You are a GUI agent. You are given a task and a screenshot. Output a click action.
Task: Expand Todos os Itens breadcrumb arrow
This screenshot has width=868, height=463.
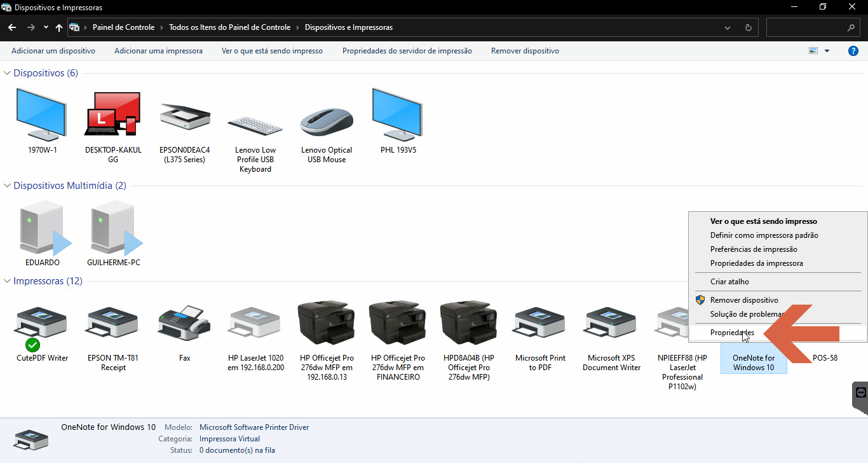tap(297, 27)
